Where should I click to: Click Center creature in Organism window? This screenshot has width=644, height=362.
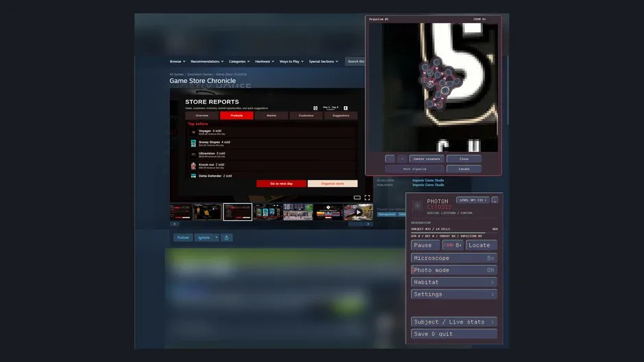click(426, 159)
